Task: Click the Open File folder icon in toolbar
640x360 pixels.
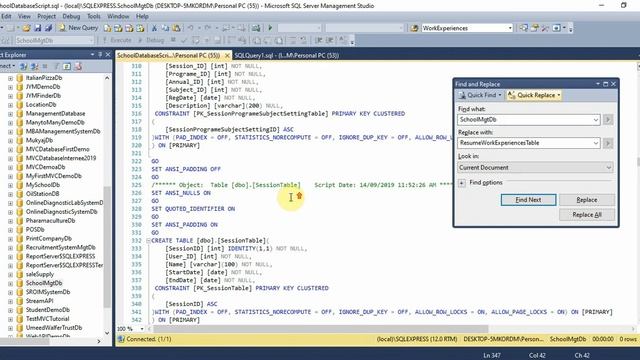Action: tap(27, 28)
